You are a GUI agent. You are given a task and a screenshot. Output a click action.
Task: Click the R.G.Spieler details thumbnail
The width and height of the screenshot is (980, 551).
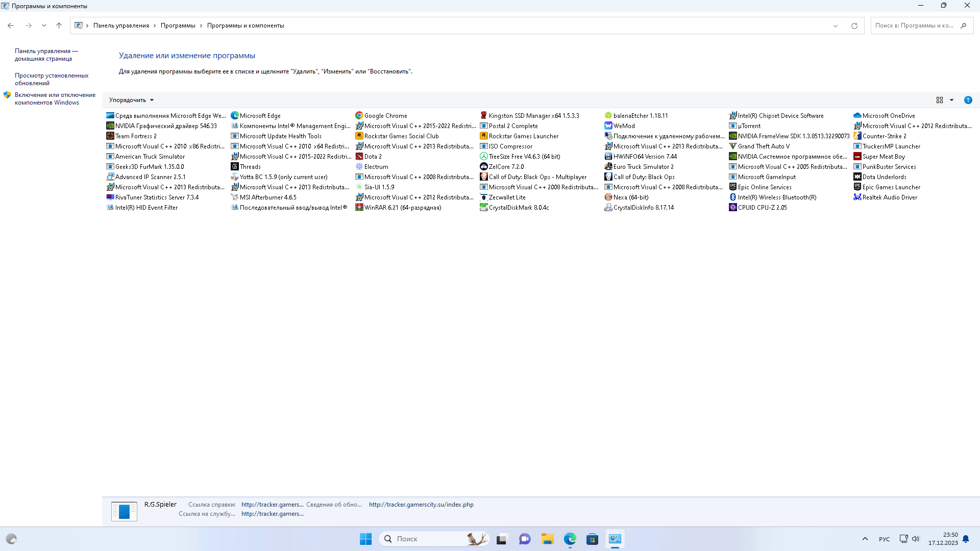(124, 511)
